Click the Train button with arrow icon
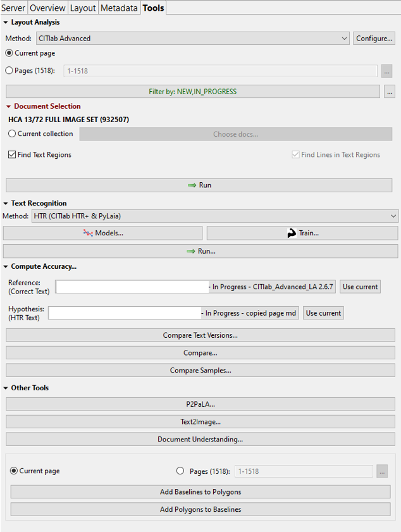The image size is (401, 532). (302, 233)
